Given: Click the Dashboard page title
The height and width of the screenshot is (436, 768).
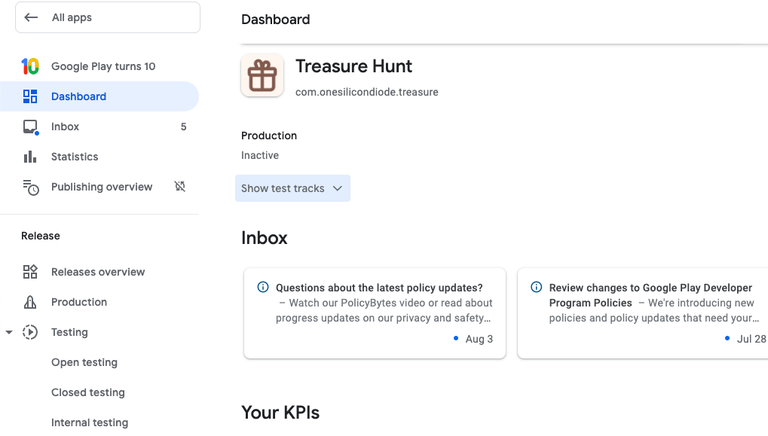Looking at the screenshot, I should 276,20.
